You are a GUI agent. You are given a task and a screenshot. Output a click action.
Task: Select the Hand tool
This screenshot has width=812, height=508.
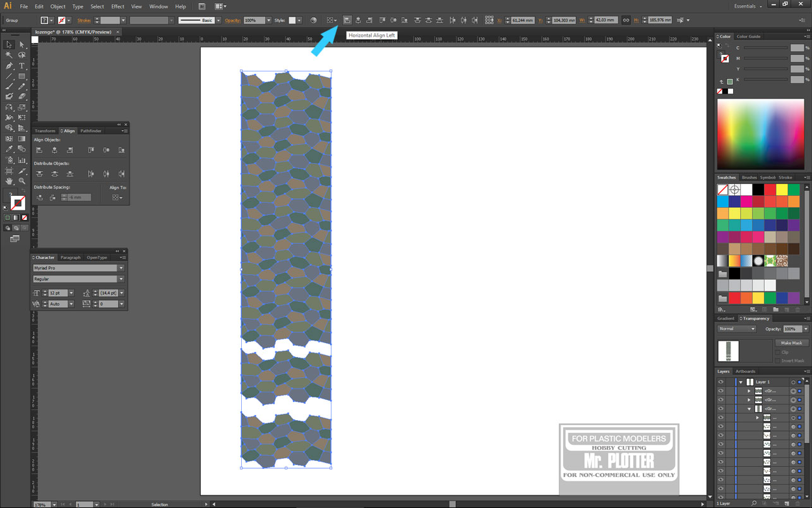[9, 181]
